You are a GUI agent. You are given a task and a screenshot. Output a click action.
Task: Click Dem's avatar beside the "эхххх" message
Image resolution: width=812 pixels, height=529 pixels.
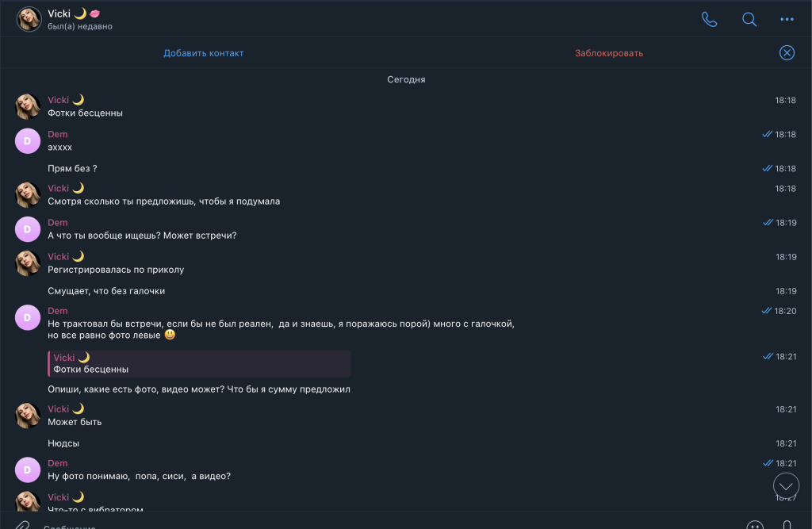29,140
